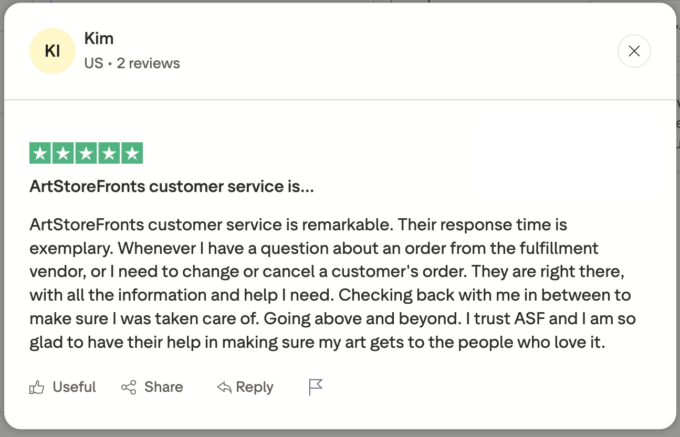The image size is (680, 437).
Task: Open reviewer Kim's profile name
Action: click(99, 39)
